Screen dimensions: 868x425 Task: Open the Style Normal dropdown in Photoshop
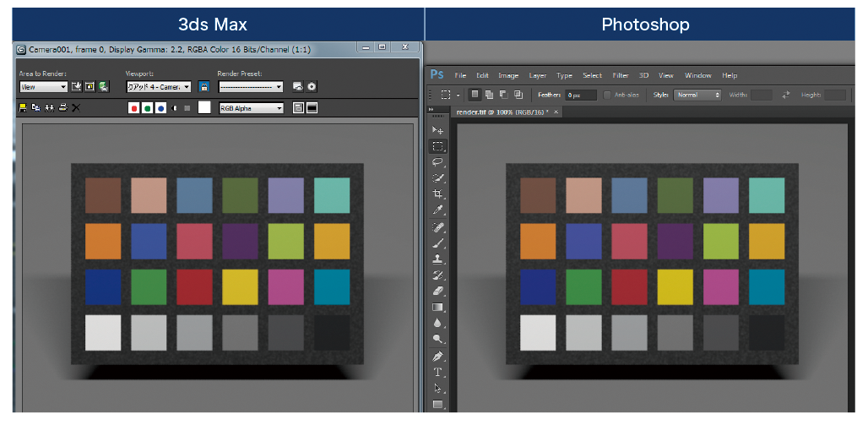(x=697, y=95)
